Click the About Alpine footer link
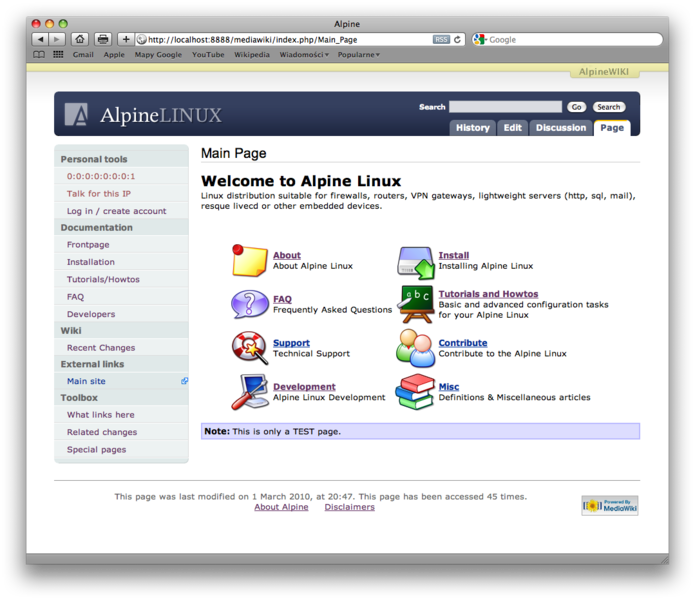Screen dimensions: 695x600 tap(281, 507)
